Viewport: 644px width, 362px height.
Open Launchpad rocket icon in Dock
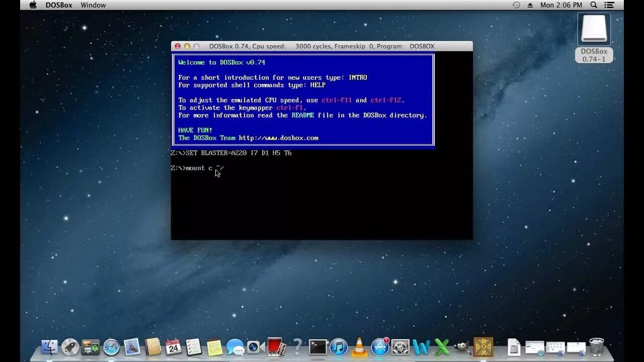70,347
